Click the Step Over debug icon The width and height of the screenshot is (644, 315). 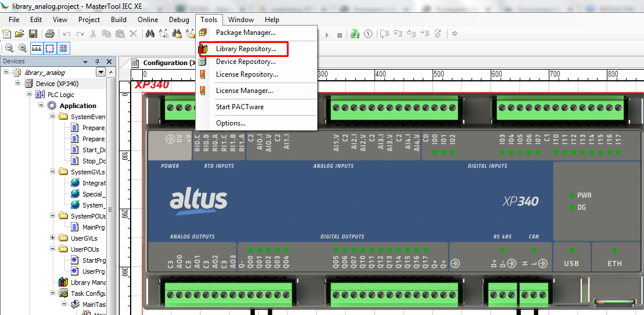385,34
